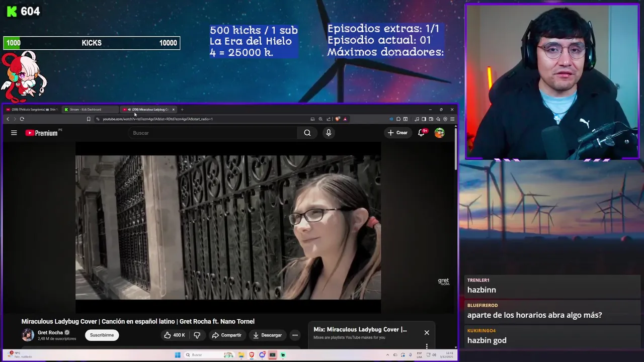
Task: Open browser extensions puzzle icon
Action: coord(398,119)
